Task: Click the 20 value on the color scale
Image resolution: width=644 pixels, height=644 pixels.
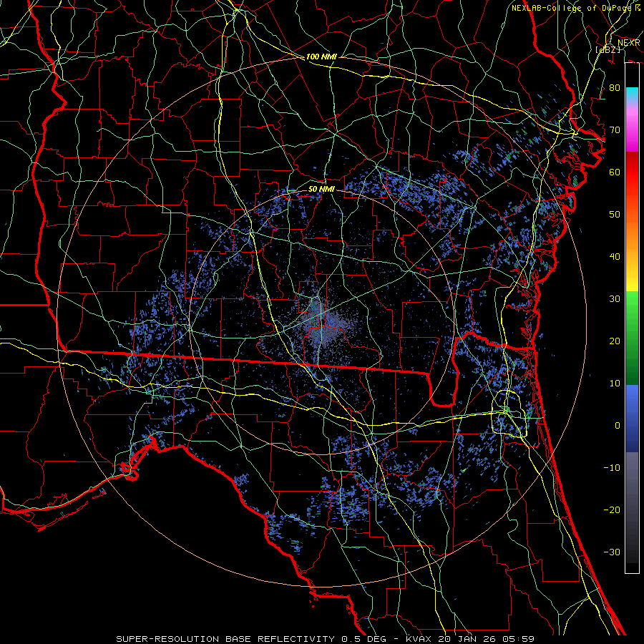Action: click(615, 341)
